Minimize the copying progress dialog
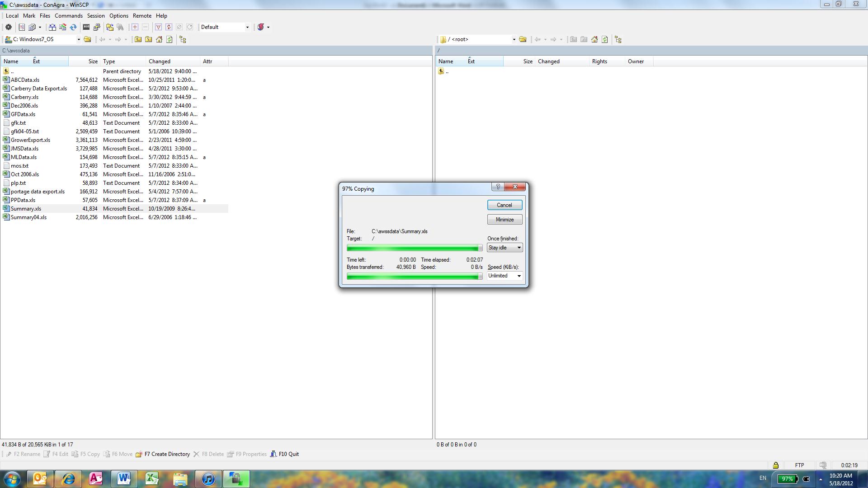This screenshot has width=868, height=488. [505, 220]
